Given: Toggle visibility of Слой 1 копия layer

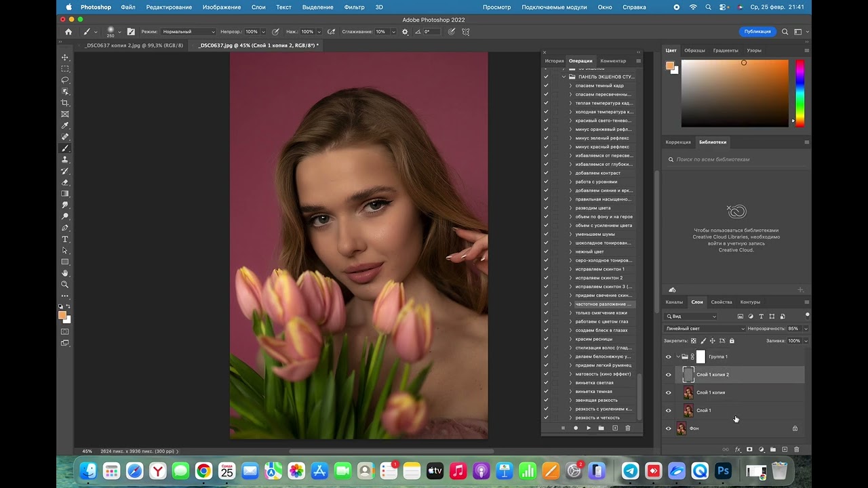Looking at the screenshot, I should [x=668, y=392].
